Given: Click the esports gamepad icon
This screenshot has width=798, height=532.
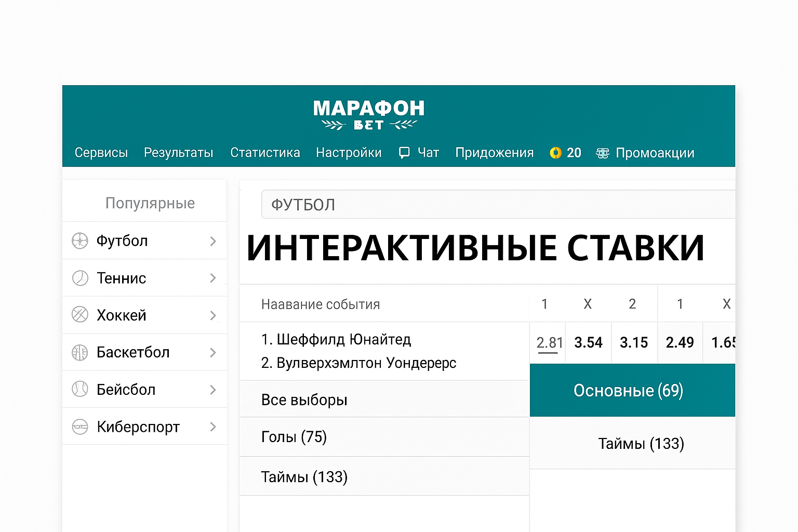Looking at the screenshot, I should 79,427.
